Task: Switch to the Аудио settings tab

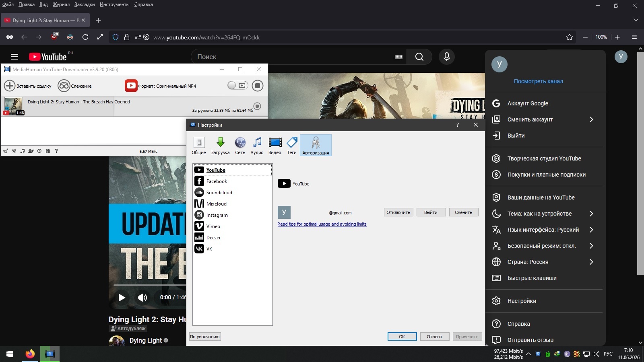Action: coord(257,145)
